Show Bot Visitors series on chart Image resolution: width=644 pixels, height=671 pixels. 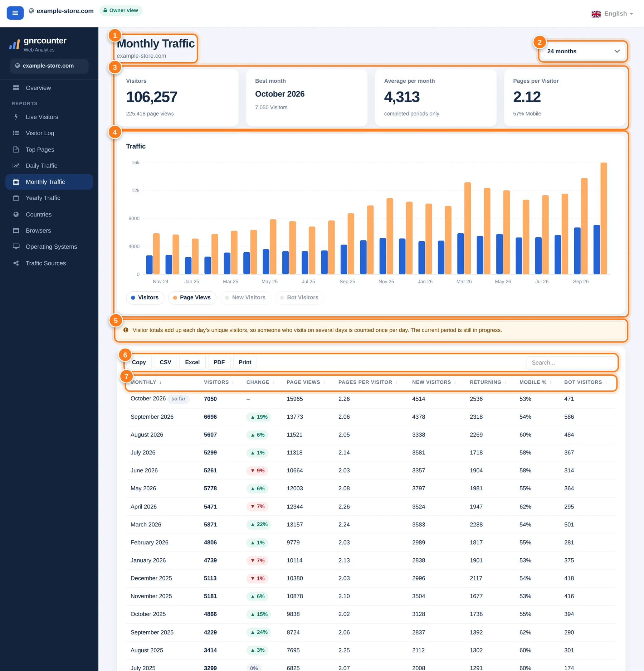(299, 298)
